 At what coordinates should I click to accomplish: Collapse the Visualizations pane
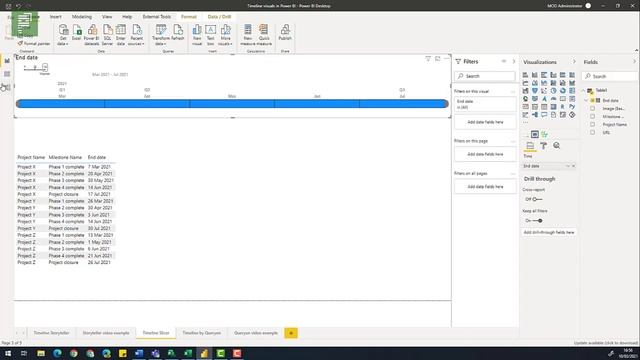tap(574, 62)
